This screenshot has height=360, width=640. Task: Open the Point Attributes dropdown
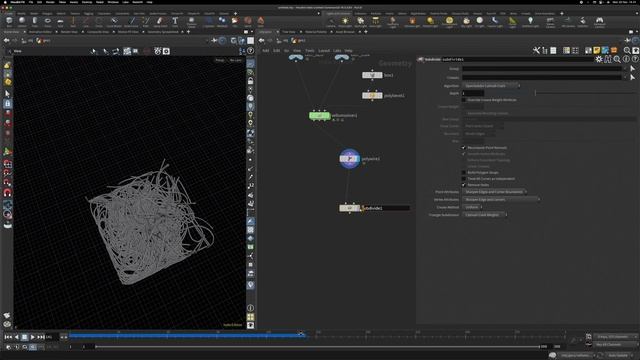pyautogui.click(x=494, y=191)
